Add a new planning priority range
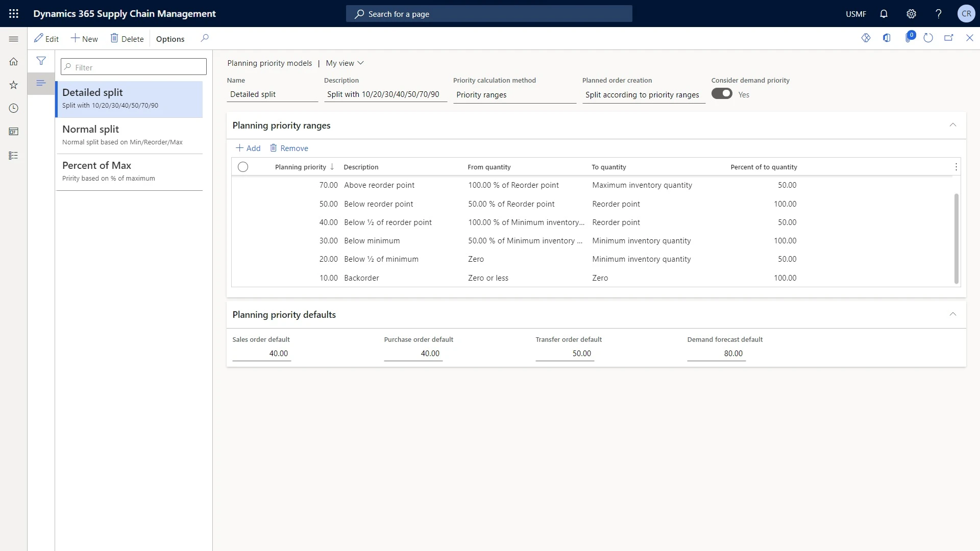 [248, 148]
